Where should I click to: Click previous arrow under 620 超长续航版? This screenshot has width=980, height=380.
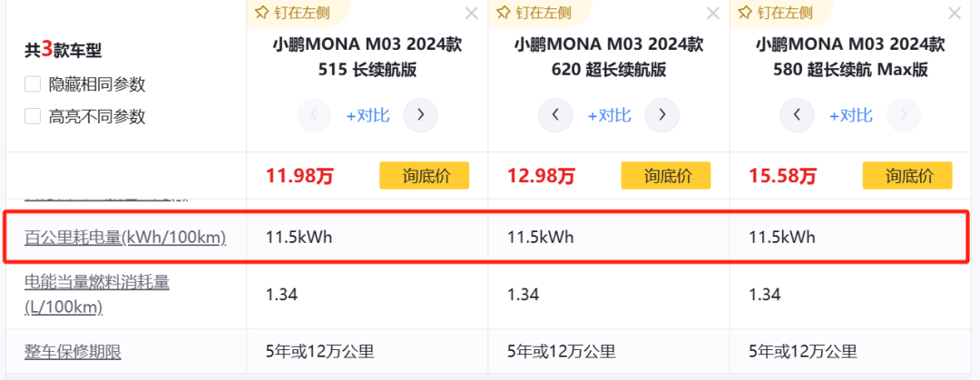pyautogui.click(x=555, y=115)
